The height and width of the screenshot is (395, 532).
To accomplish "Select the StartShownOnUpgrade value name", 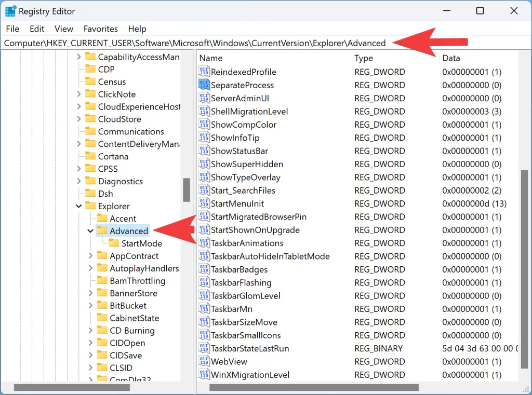I will pos(256,230).
